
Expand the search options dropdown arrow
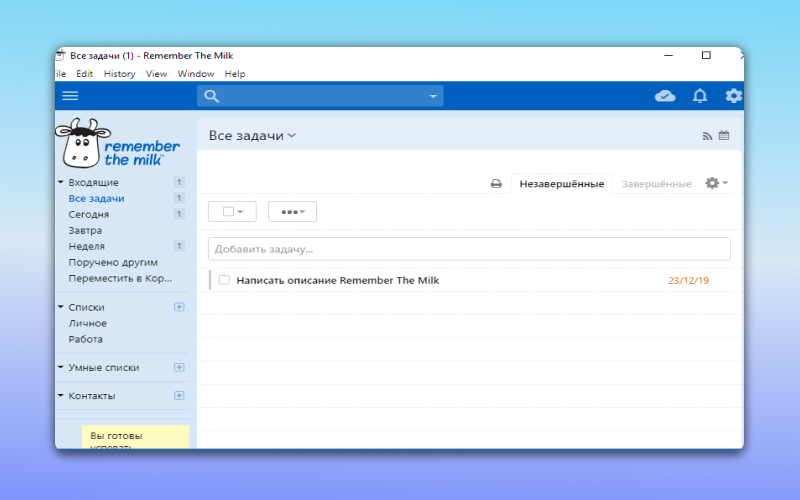(x=433, y=96)
